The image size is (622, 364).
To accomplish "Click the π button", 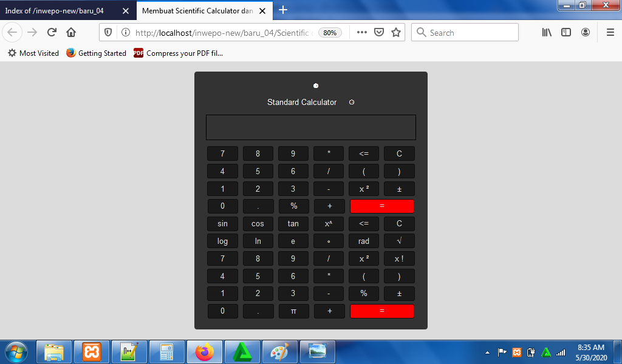I will 293,311.
